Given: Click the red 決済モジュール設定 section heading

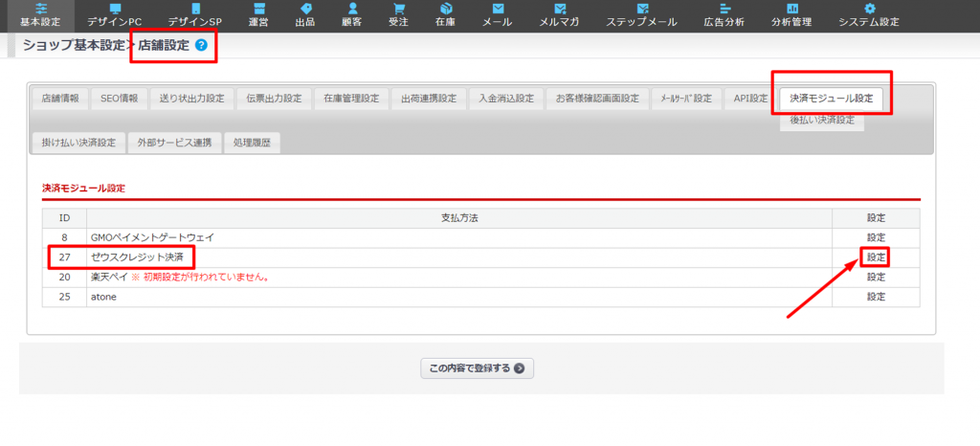Looking at the screenshot, I should coord(84,188).
